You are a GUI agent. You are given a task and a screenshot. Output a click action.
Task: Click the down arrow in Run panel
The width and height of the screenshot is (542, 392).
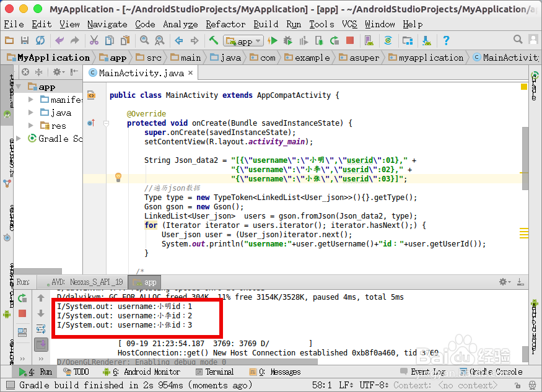pyautogui.click(x=41, y=313)
